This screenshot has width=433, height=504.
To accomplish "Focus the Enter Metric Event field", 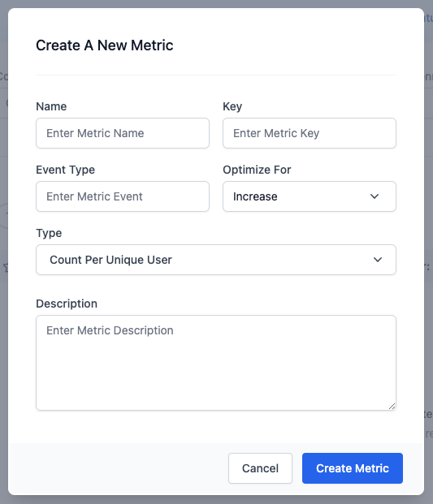I will (x=123, y=196).
